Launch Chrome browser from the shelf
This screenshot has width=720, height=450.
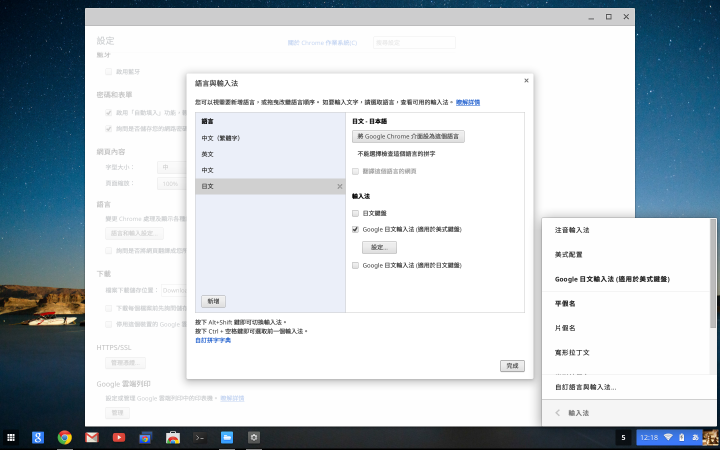click(65, 438)
